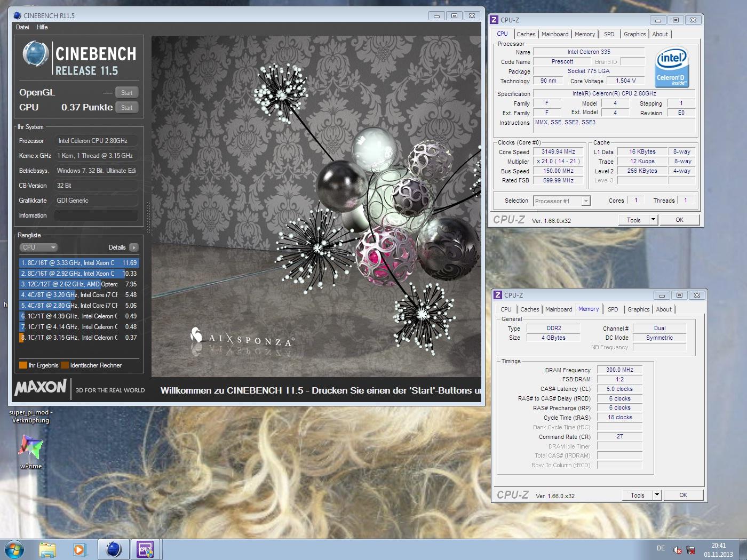Select ranking row 1C/1T @ 3.15 GHz
This screenshot has height=560, width=747.
79,338
